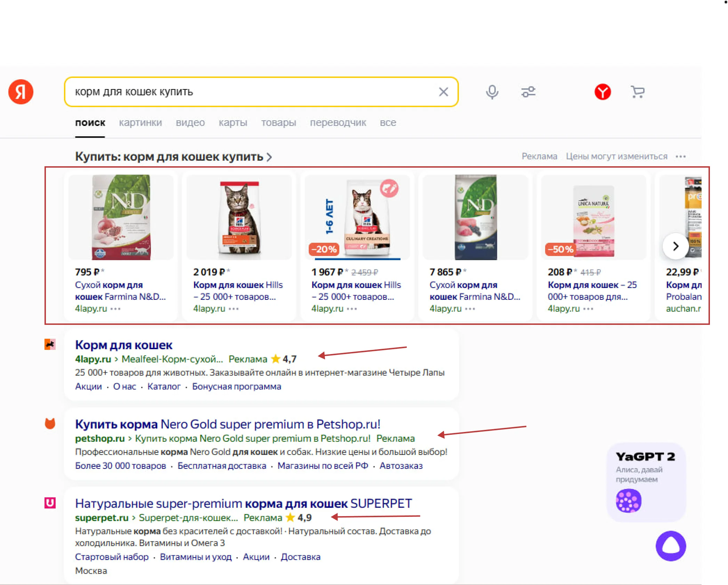Image resolution: width=728 pixels, height=585 pixels.
Task: Open the YaGPT 2 promo card
Action: coord(646,482)
